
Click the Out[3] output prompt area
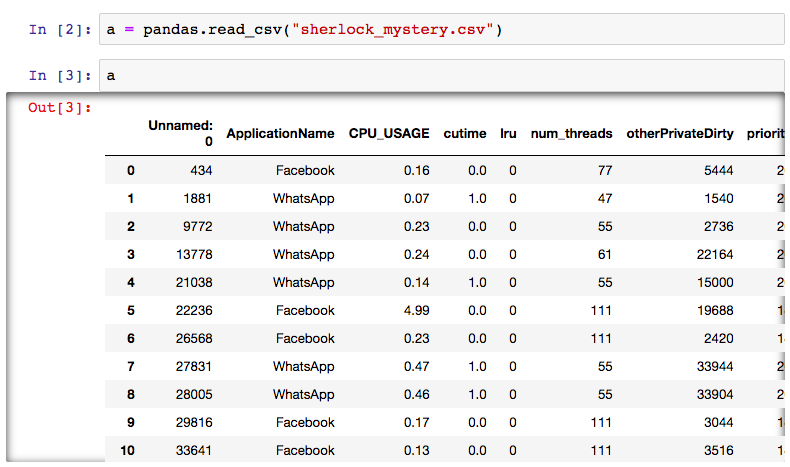click(60, 108)
